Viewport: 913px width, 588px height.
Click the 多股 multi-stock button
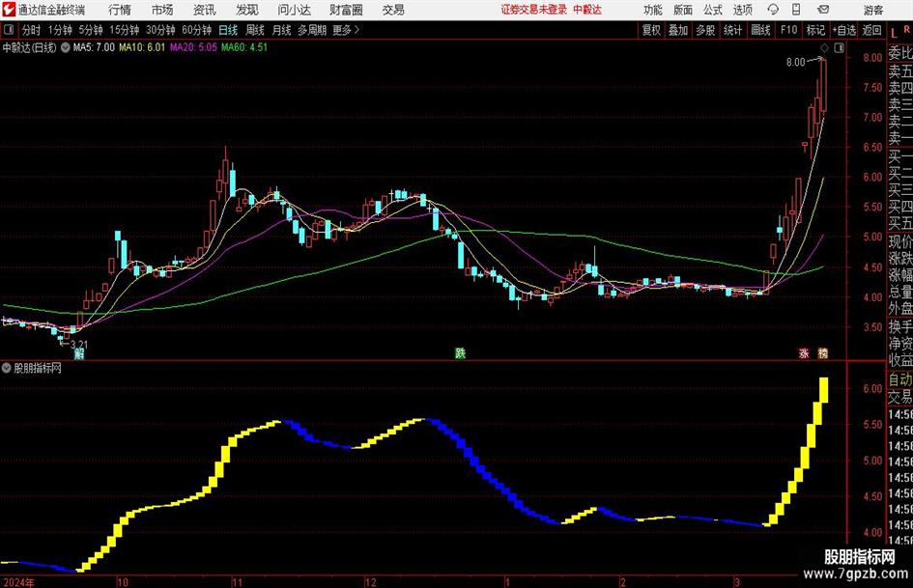point(705,30)
